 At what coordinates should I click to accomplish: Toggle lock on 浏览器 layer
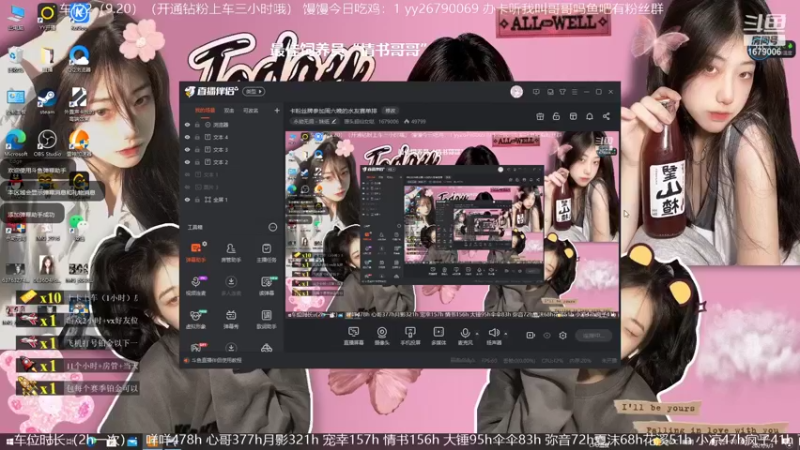pos(197,124)
